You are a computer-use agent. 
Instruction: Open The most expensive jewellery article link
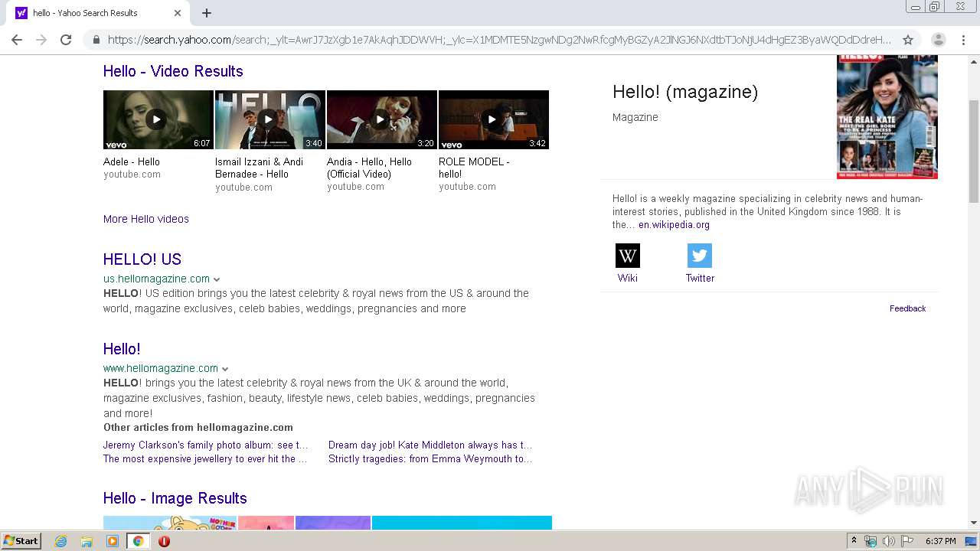(205, 458)
